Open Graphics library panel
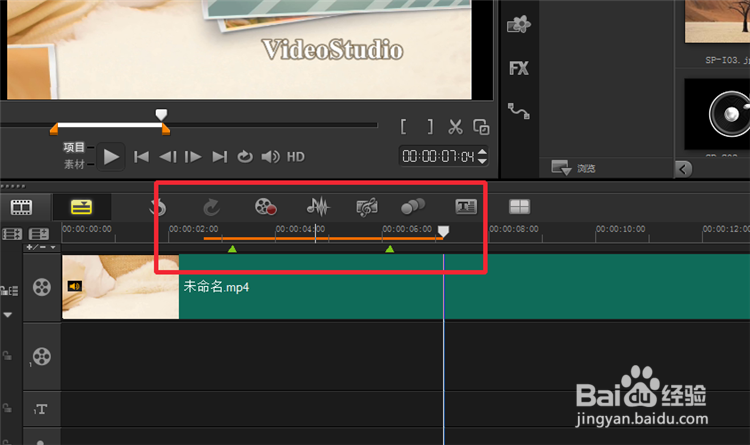The image size is (750, 445). tap(519, 24)
